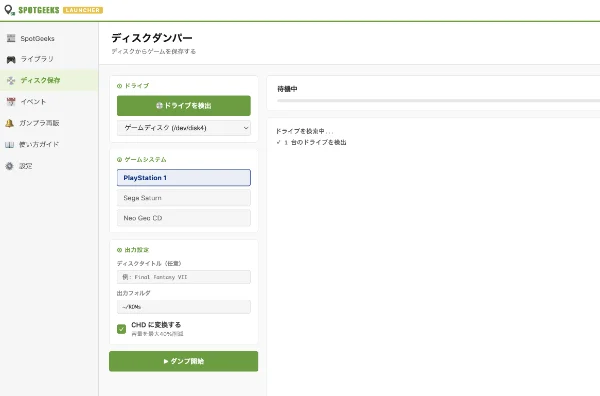Click the ディスク保存 sidebar icon
Viewport: 600px width, 396px height.
pos(11,80)
